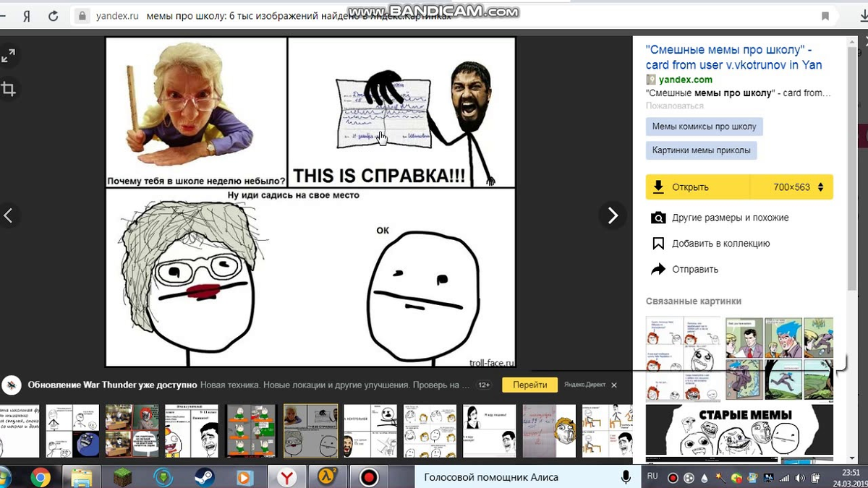Click the lock icon in the address bar

click(x=82, y=16)
